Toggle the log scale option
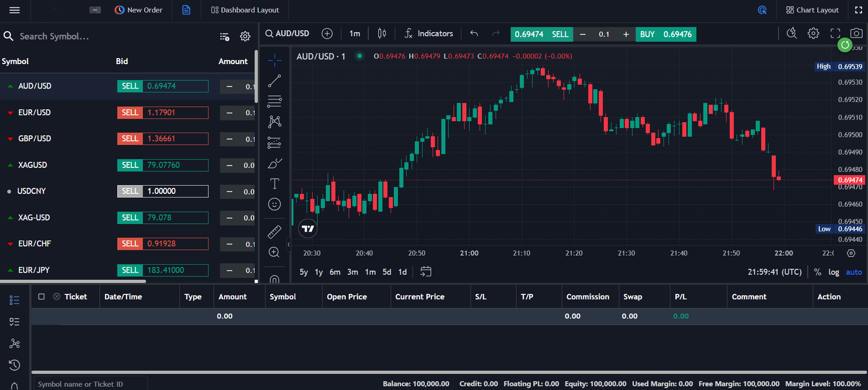The image size is (868, 390). 833,272
